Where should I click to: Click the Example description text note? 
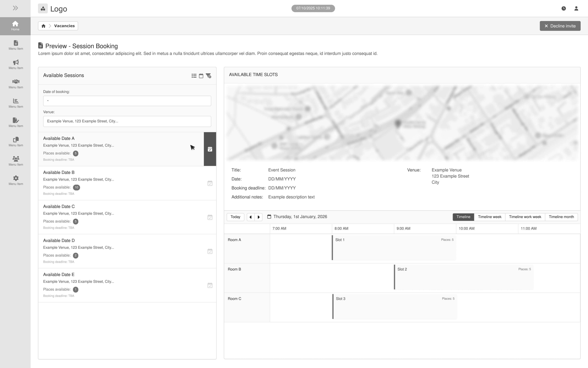[291, 197]
